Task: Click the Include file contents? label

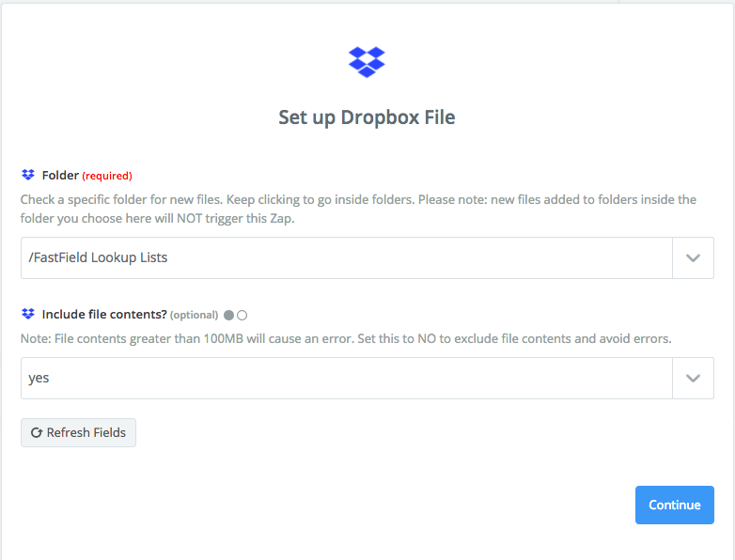Action: coord(103,315)
